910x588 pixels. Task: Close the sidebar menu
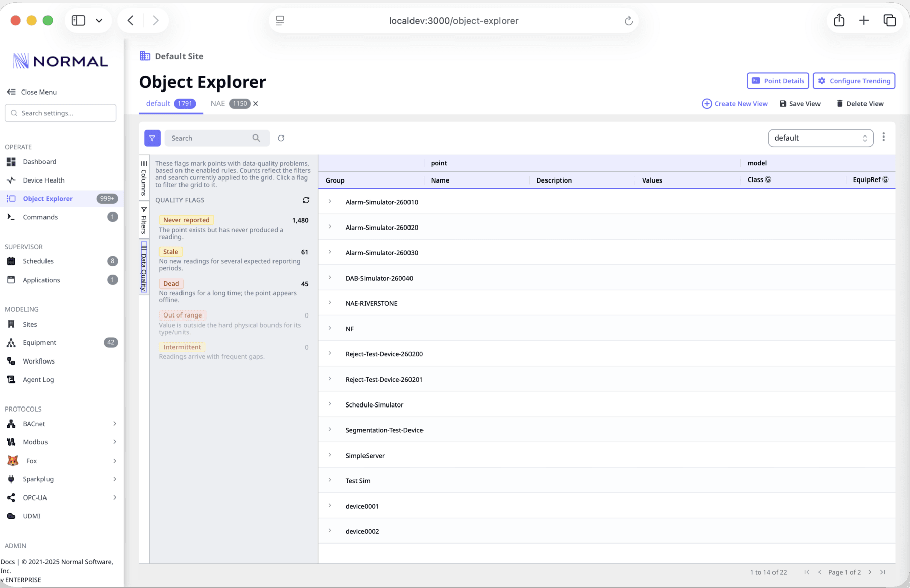click(x=31, y=92)
